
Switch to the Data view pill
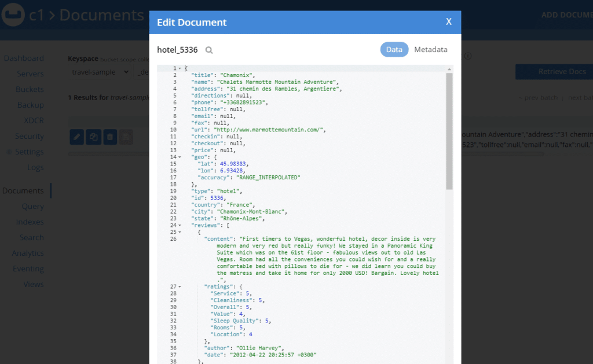[394, 49]
